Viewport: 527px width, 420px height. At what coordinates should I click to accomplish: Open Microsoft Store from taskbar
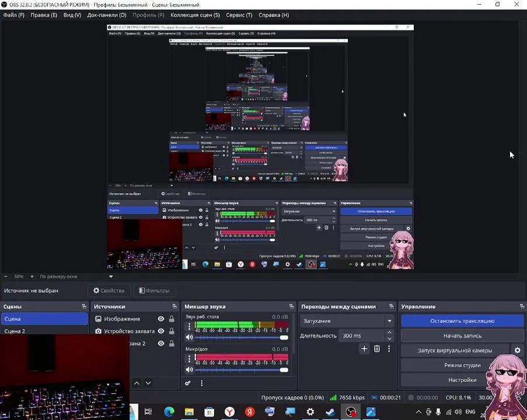click(209, 412)
